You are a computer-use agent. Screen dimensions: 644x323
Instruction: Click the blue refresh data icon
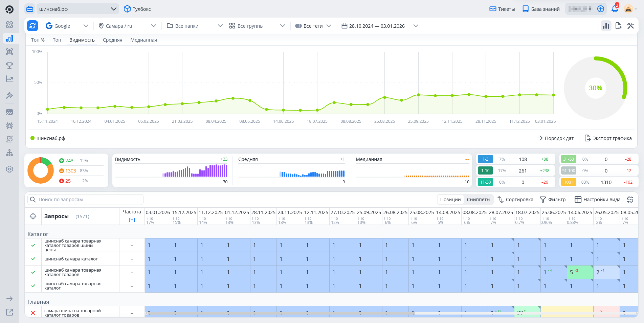point(32,26)
